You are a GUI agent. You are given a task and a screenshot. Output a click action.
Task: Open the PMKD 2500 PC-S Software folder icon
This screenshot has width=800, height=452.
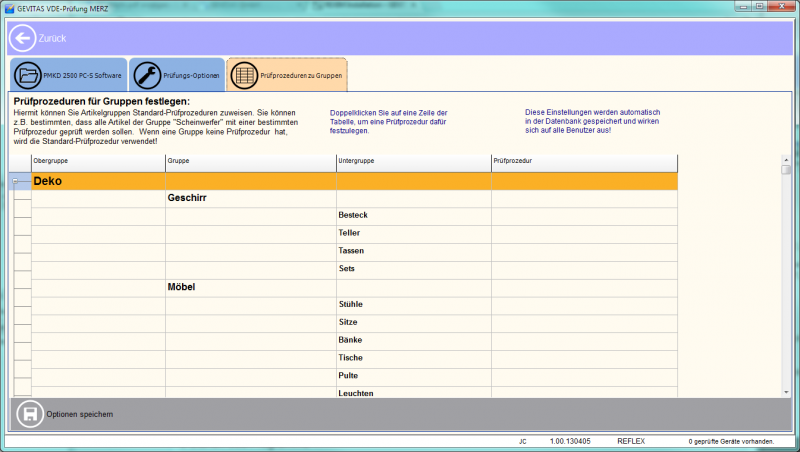tap(28, 76)
